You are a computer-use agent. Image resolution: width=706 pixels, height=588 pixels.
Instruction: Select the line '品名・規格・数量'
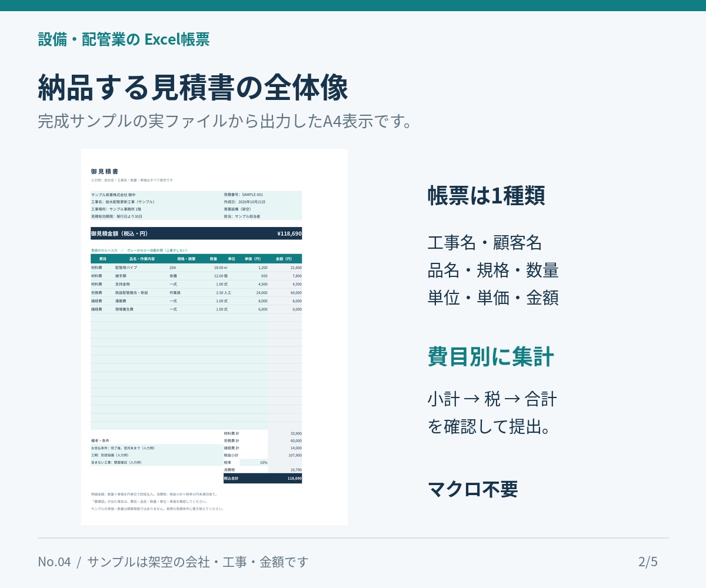click(493, 270)
